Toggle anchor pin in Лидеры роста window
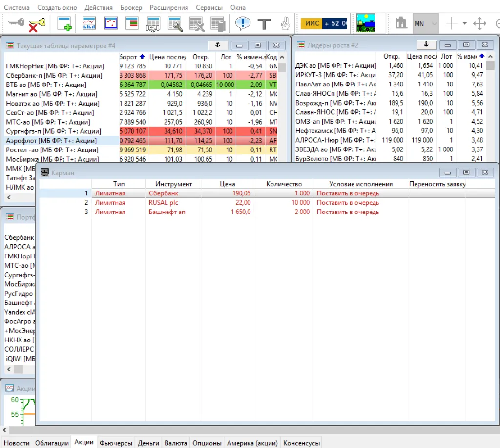The image size is (500, 448). tap(426, 45)
